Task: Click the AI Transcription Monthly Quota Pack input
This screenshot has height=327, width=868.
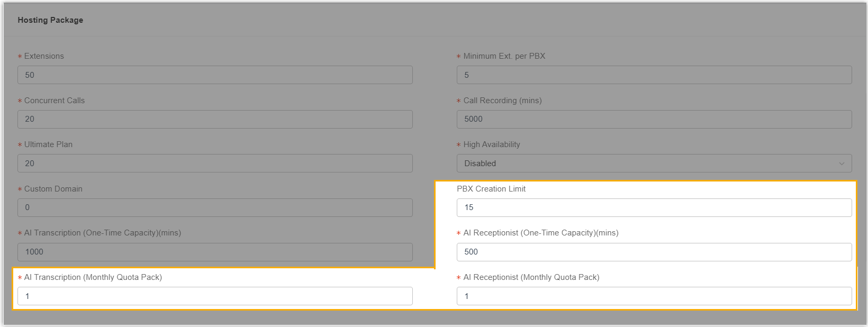Action: pos(215,296)
